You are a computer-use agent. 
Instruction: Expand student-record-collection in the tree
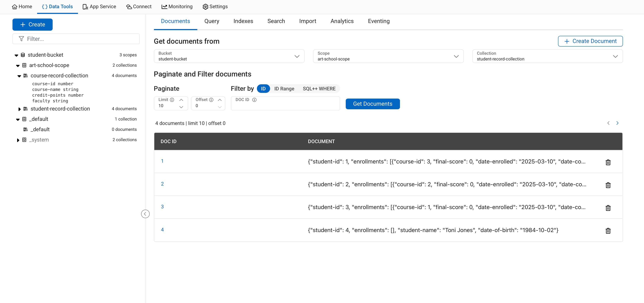(19, 109)
